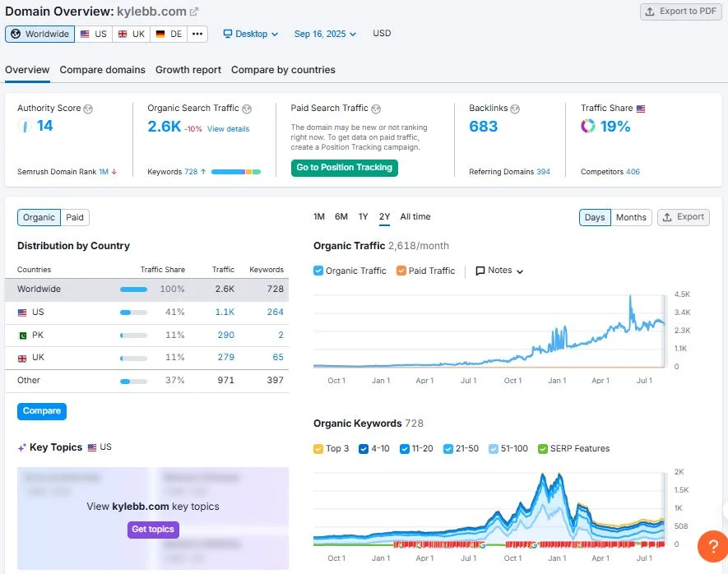Open the Notes flag icon above the traffic chart
The image size is (728, 574).
tap(480, 270)
